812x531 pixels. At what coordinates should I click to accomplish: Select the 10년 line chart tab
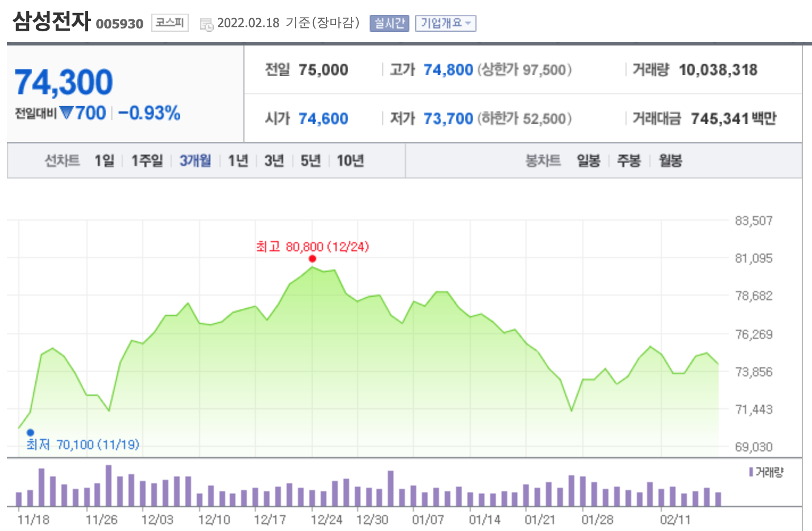click(x=350, y=161)
